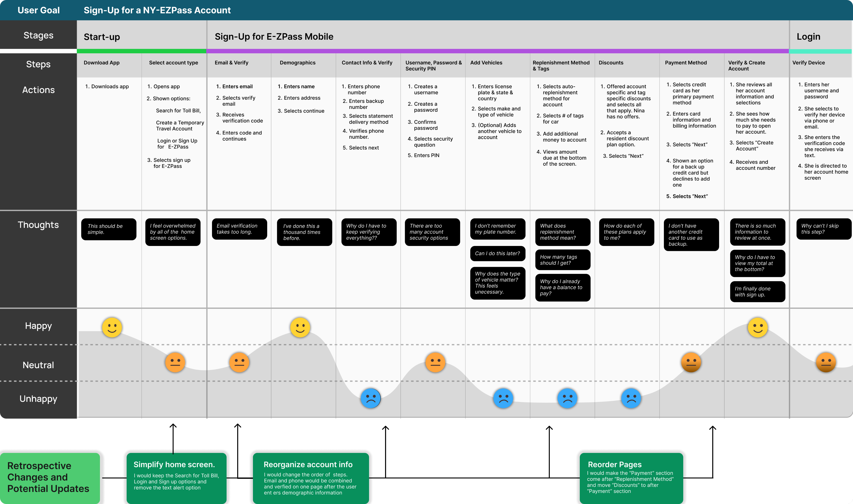The height and width of the screenshot is (504, 853).
Task: Click the "I don't have another credit card" bubble
Action: [691, 235]
